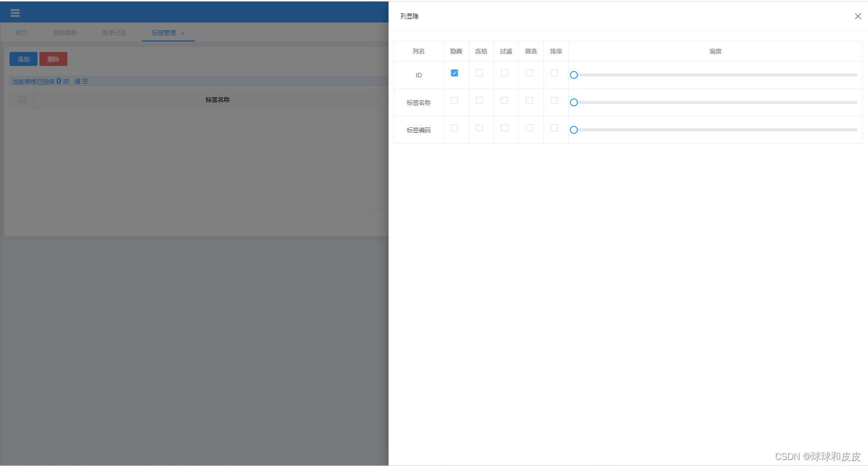Tick the select-all checkbox in table header
The height and width of the screenshot is (466, 868).
[x=22, y=99]
